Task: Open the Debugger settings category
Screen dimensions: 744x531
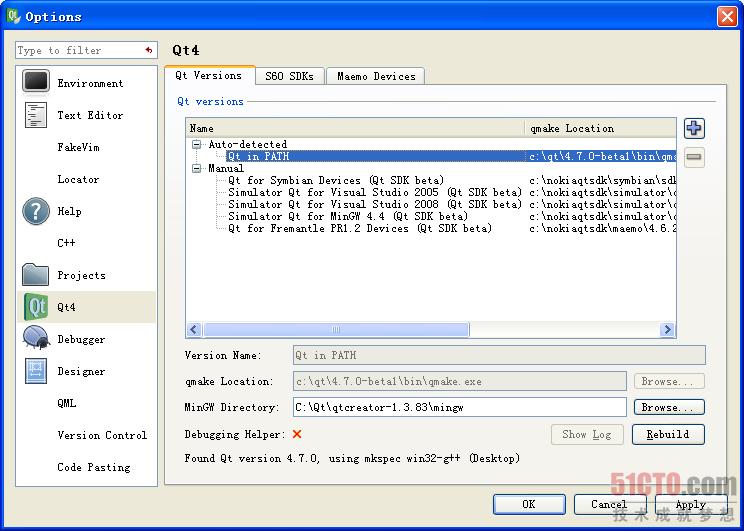Action: (x=86, y=339)
